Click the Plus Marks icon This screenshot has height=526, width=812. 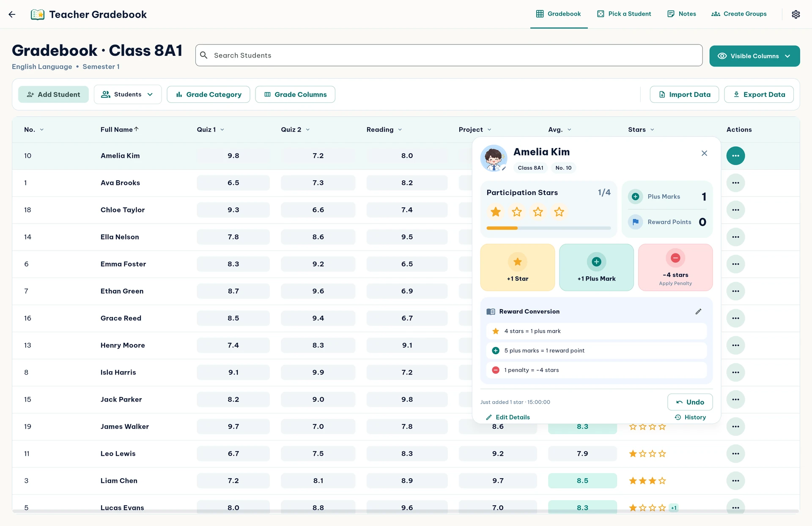click(635, 196)
